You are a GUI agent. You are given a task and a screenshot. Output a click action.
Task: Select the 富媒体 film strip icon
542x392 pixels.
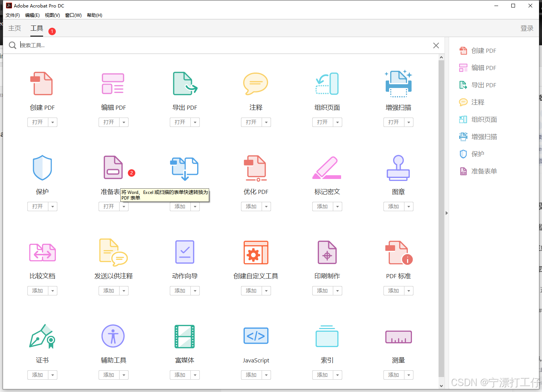click(x=185, y=336)
